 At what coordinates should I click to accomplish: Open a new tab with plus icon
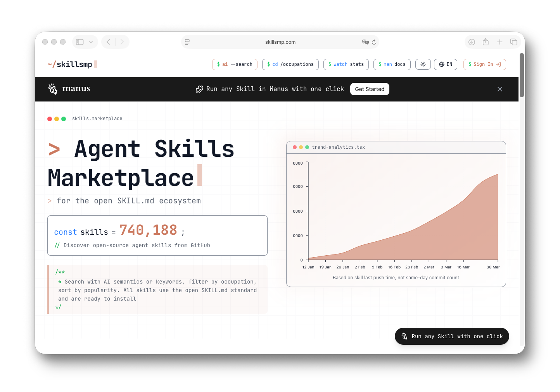click(x=500, y=42)
